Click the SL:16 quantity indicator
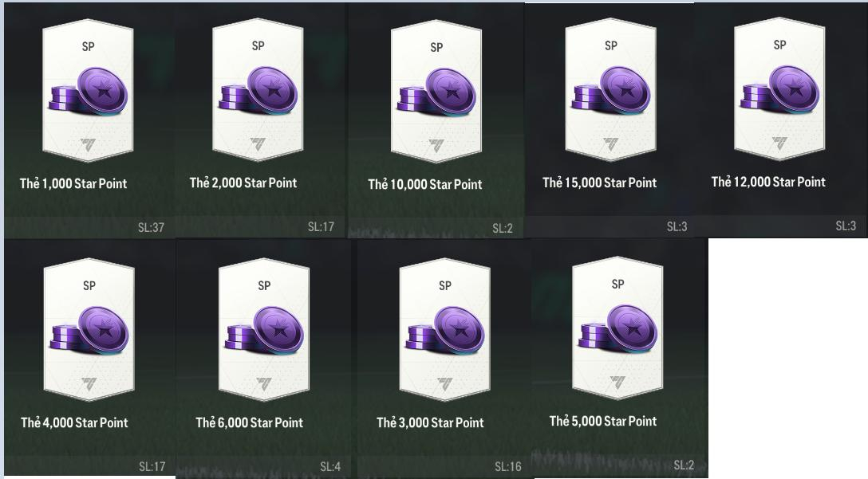This screenshot has width=868, height=479. pos(508,467)
